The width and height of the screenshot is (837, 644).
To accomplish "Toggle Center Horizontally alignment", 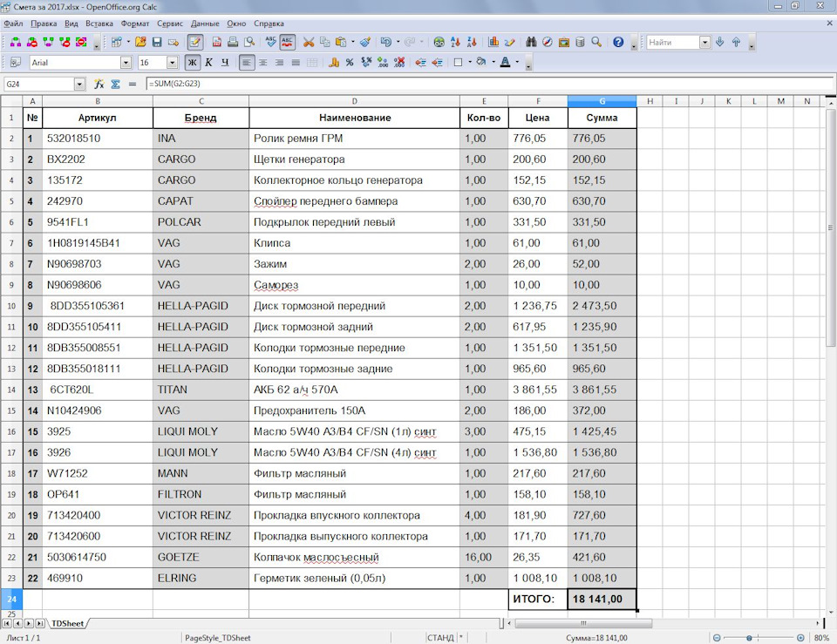I will pyautogui.click(x=262, y=63).
